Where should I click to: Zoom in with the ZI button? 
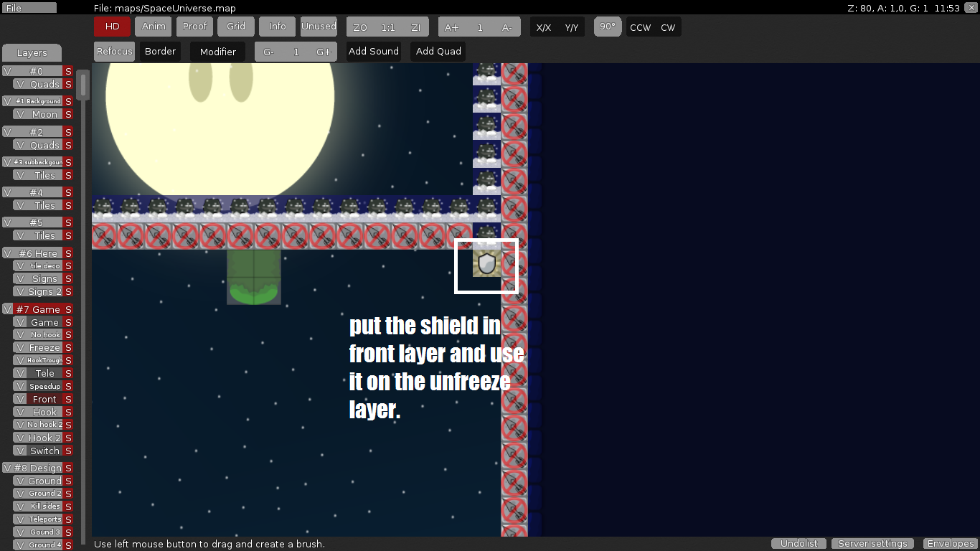click(x=415, y=27)
